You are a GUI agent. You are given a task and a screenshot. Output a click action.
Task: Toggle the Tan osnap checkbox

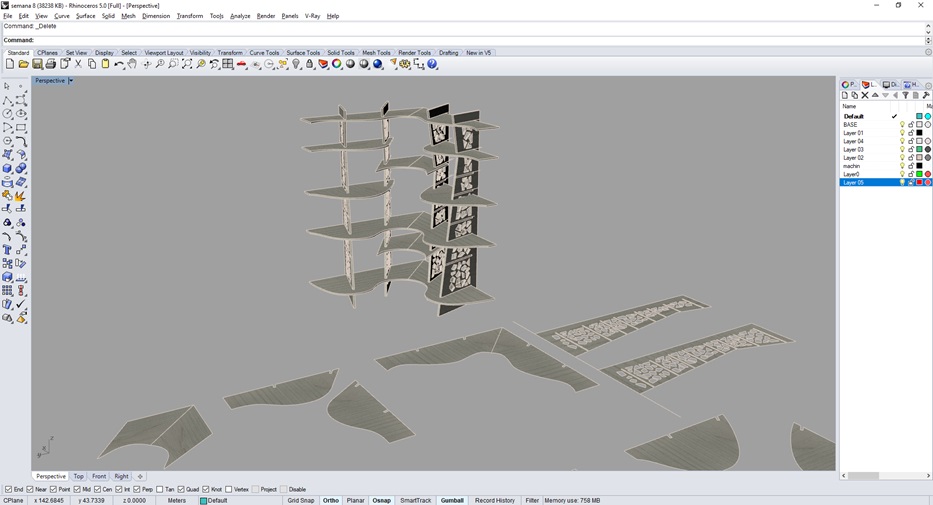point(160,489)
